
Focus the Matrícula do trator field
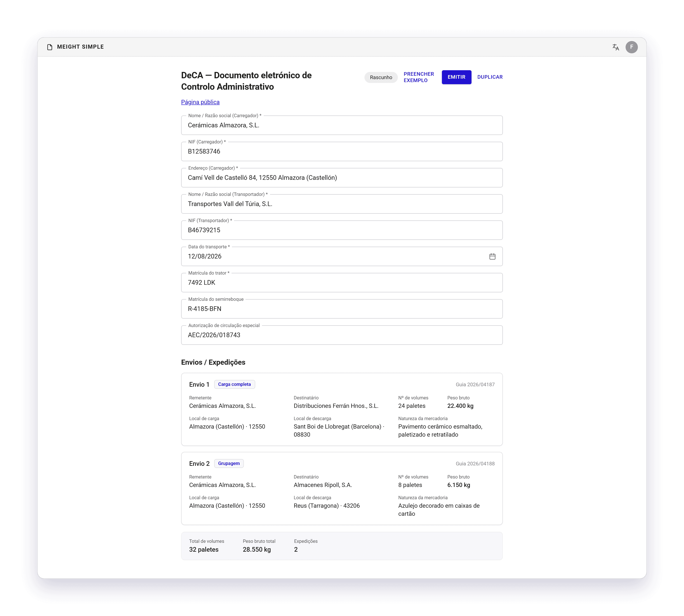(x=342, y=283)
